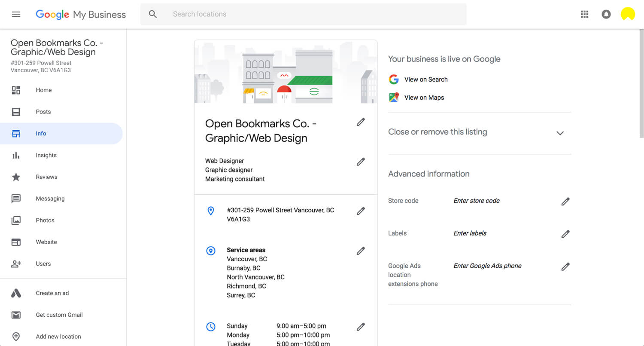
Task: Click the Users add-person icon
Action: pyautogui.click(x=16, y=263)
